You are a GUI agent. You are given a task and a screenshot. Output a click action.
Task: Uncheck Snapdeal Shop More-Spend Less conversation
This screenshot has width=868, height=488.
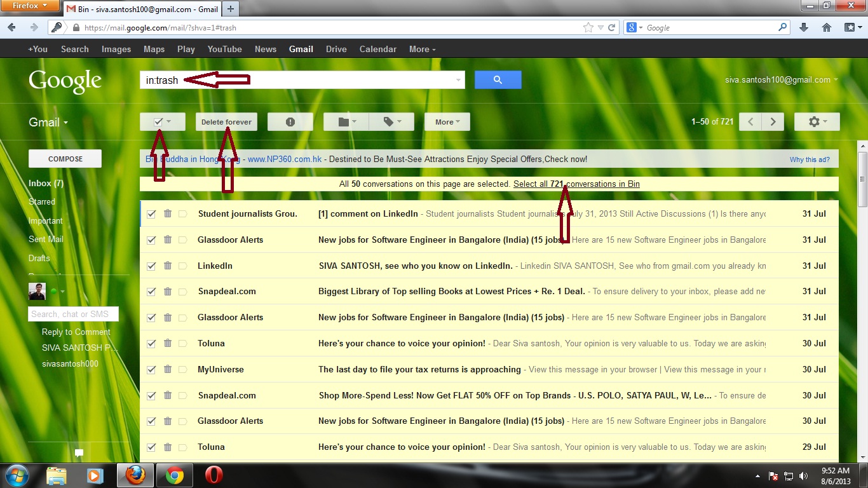(151, 395)
